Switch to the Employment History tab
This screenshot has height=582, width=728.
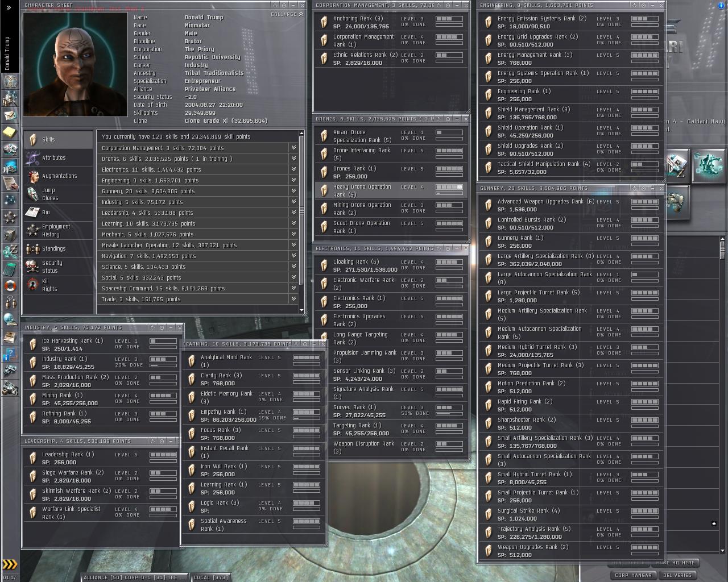pos(58,230)
